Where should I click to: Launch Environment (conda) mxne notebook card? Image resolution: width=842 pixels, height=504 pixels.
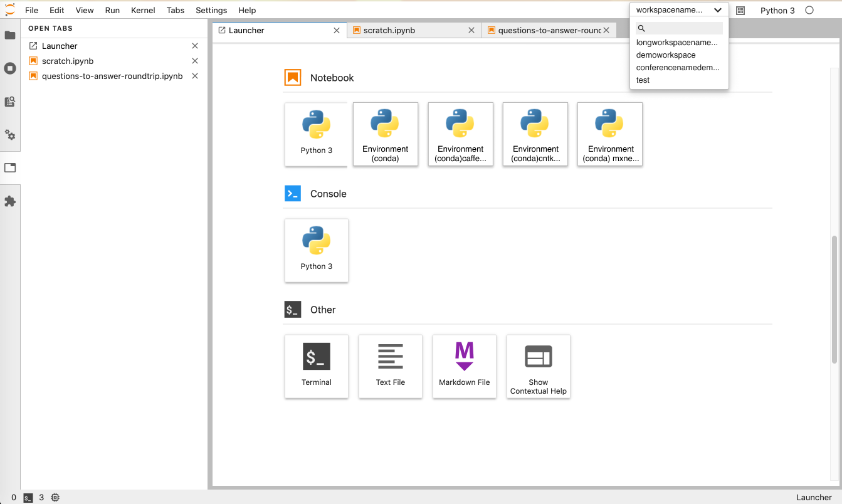[610, 134]
